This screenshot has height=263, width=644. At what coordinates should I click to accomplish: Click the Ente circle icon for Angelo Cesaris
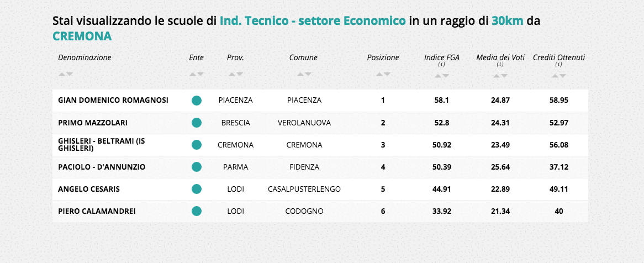click(x=196, y=189)
